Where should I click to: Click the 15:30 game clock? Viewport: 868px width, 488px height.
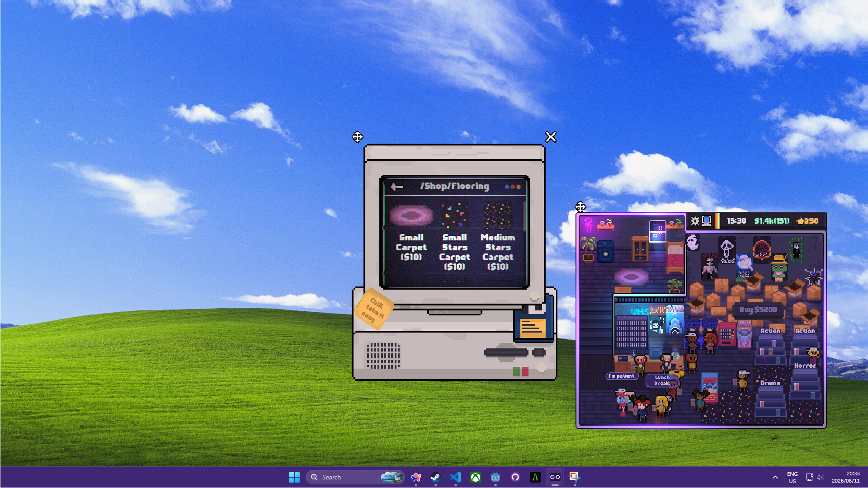click(x=736, y=221)
